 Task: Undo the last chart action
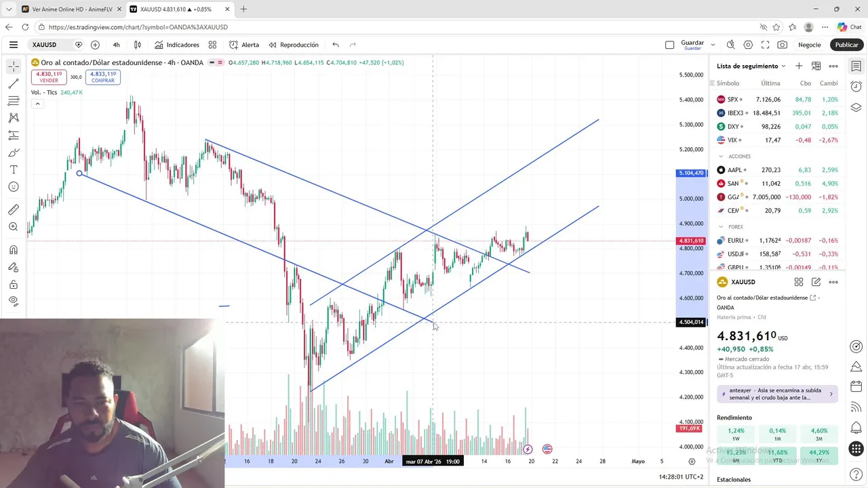(x=336, y=45)
